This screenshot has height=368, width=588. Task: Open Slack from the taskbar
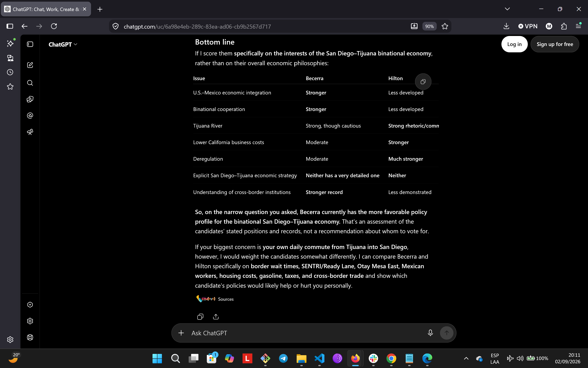pos(373,358)
